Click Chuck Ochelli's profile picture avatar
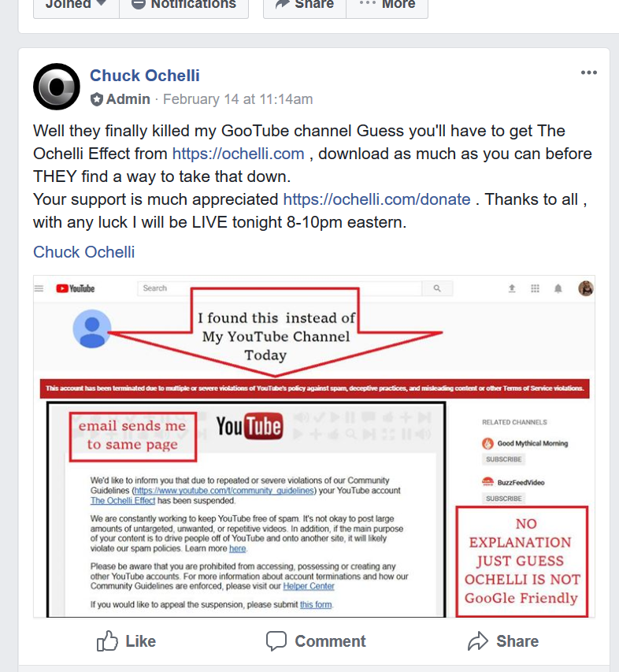619x672 pixels. tap(57, 87)
